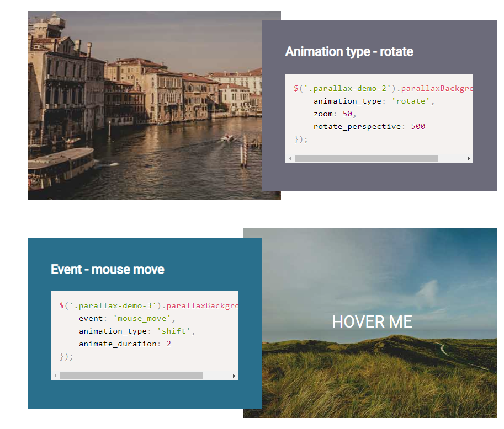Click the '.parallax-demo-2' selector code line
Viewport: 504px width, 429px height.
[383, 89]
